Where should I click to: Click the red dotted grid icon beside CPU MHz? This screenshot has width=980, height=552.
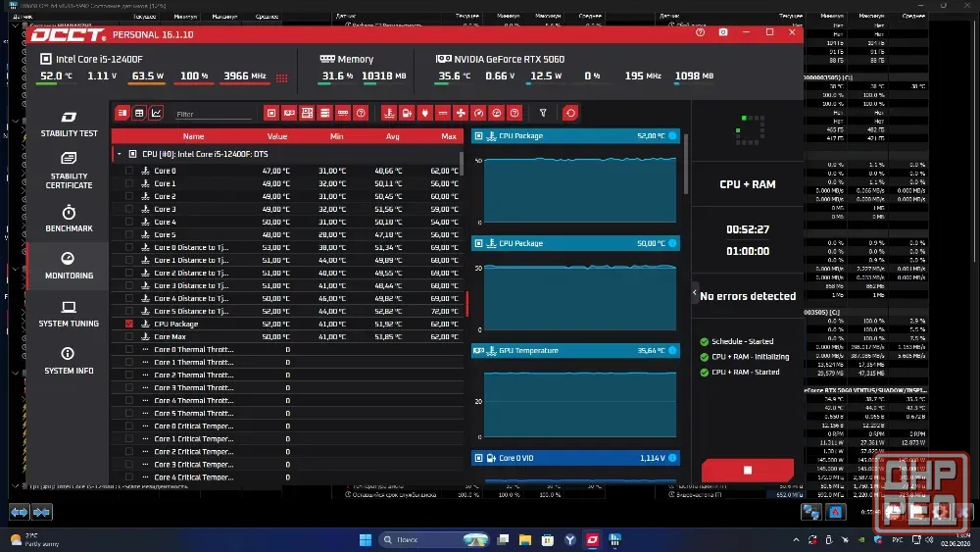[282, 78]
